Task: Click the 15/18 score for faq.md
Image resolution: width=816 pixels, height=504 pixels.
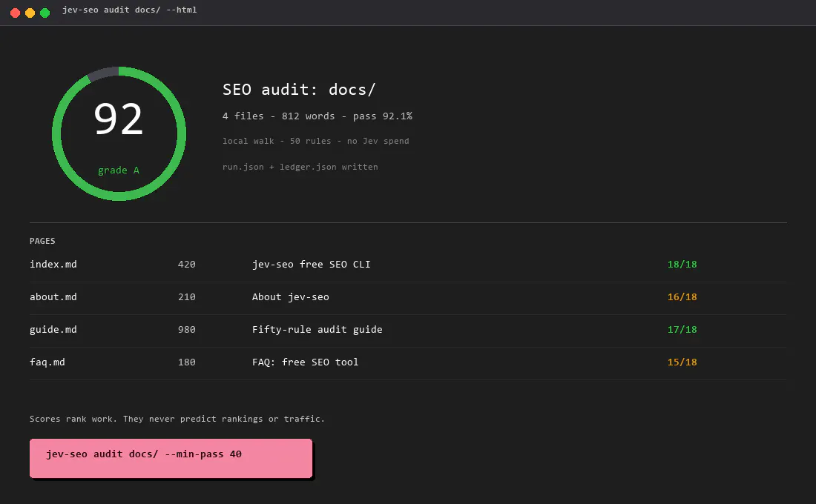Action: [682, 362]
